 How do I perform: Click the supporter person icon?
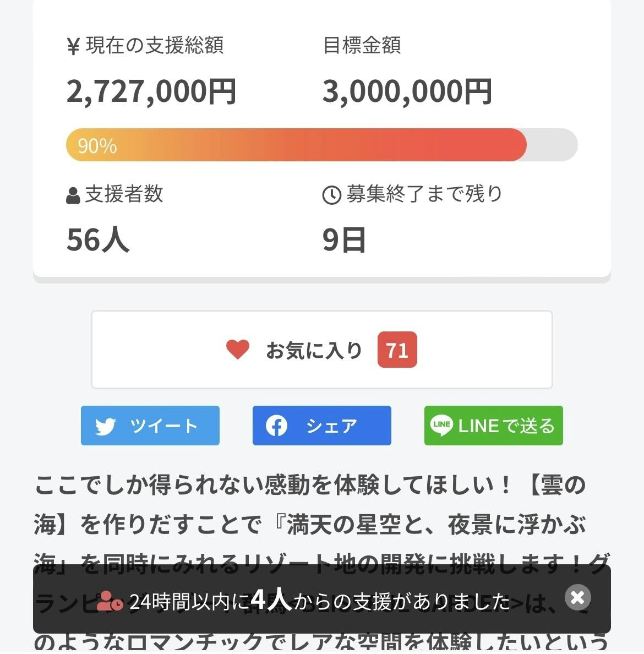pyautogui.click(x=73, y=195)
